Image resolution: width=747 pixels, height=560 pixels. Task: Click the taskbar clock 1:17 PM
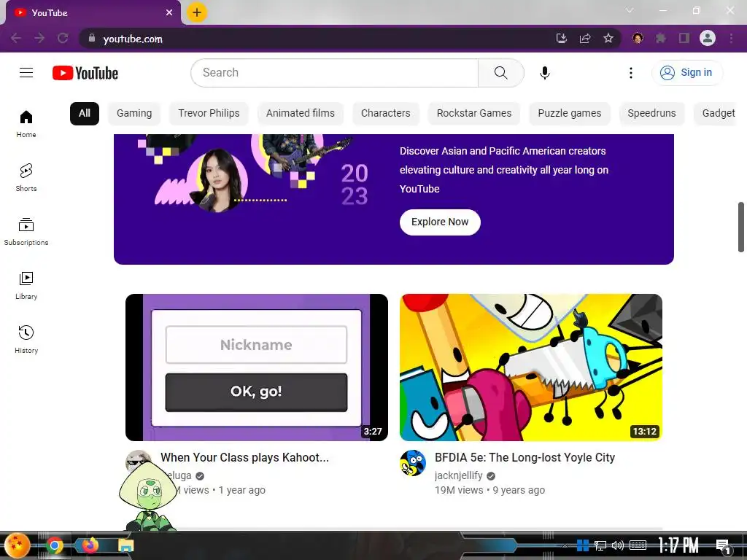[678, 545]
